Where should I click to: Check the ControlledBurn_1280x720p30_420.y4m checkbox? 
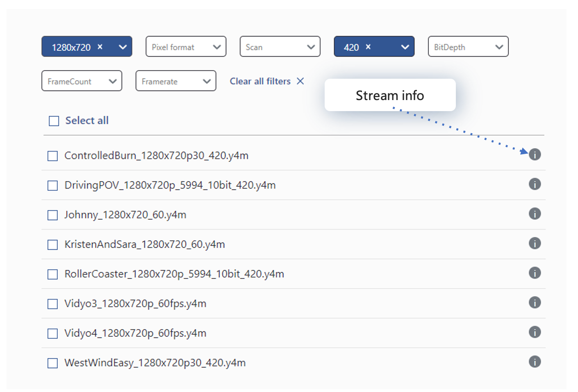[52, 156]
